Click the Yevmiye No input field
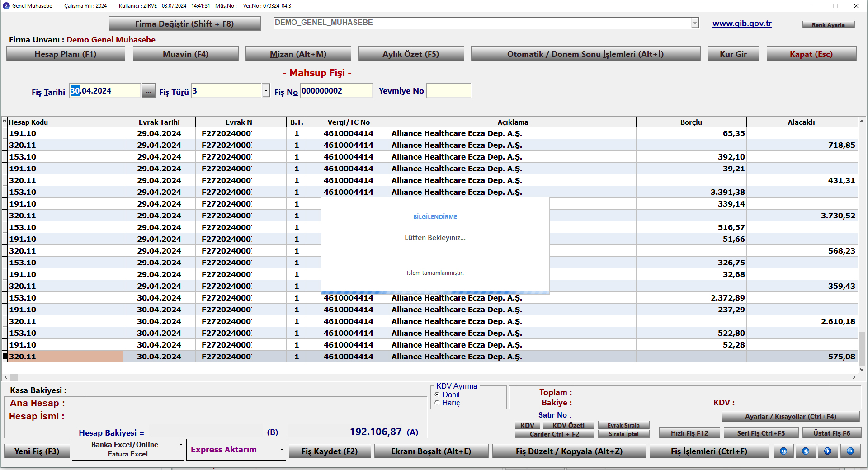 pos(448,91)
